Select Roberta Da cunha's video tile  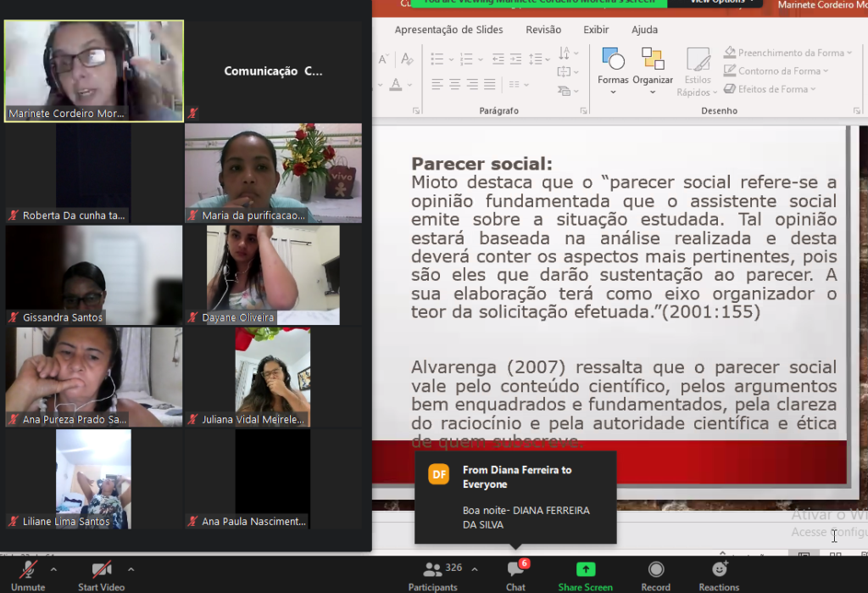(94, 173)
